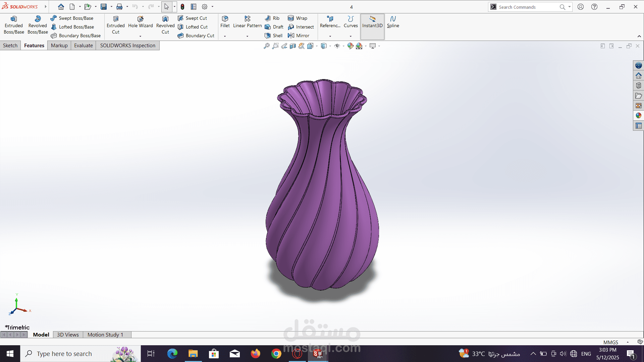Click the Rib feature
The height and width of the screenshot is (362, 644).
tap(272, 18)
